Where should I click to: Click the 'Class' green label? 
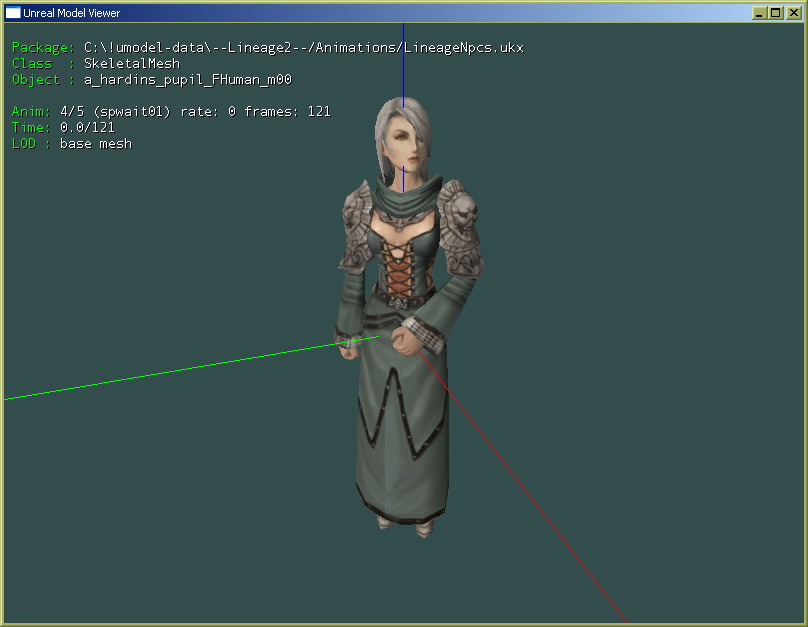point(32,63)
